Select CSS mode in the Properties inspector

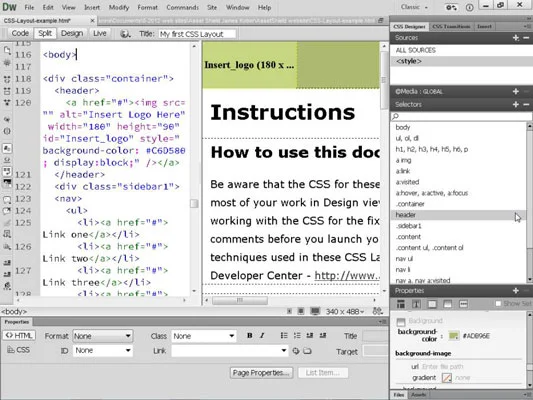point(19,350)
